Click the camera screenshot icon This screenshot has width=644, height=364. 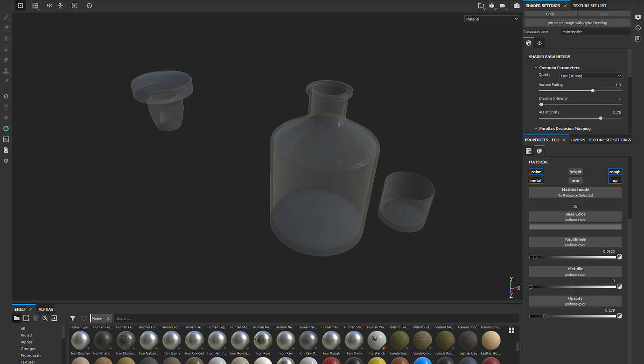click(x=517, y=6)
